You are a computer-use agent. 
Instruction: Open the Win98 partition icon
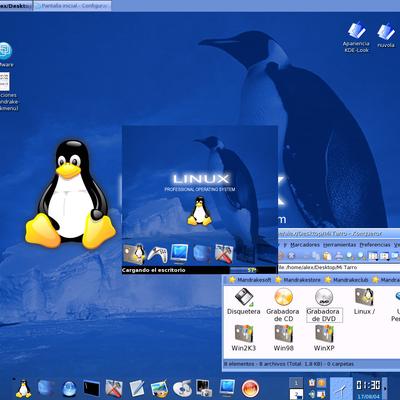[x=283, y=338]
